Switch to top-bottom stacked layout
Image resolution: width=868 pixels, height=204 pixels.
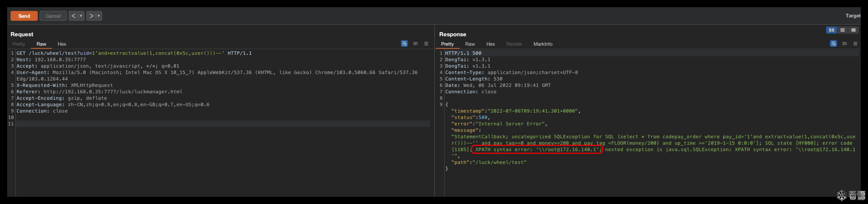[x=842, y=30]
